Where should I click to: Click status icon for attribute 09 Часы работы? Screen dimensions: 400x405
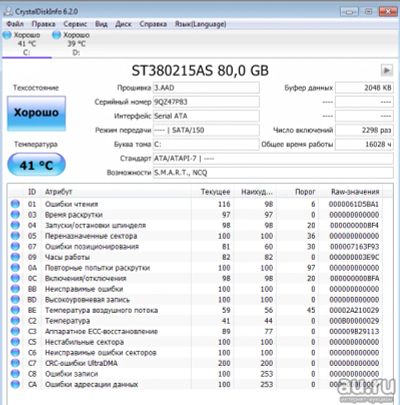15,257
